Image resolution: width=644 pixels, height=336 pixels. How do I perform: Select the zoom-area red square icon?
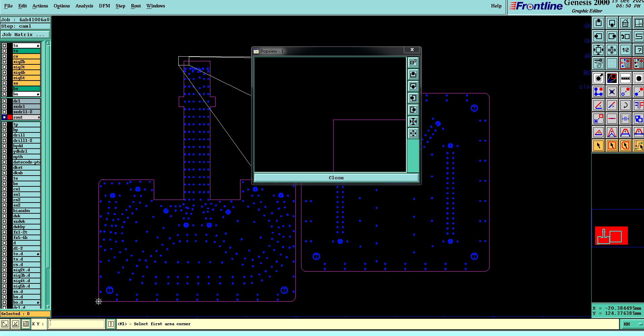[612, 78]
